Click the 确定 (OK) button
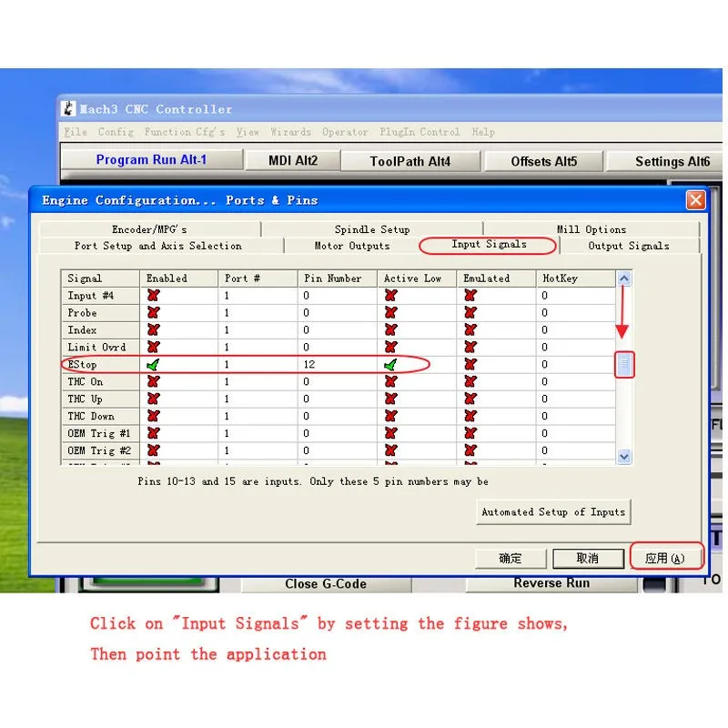 (x=511, y=559)
